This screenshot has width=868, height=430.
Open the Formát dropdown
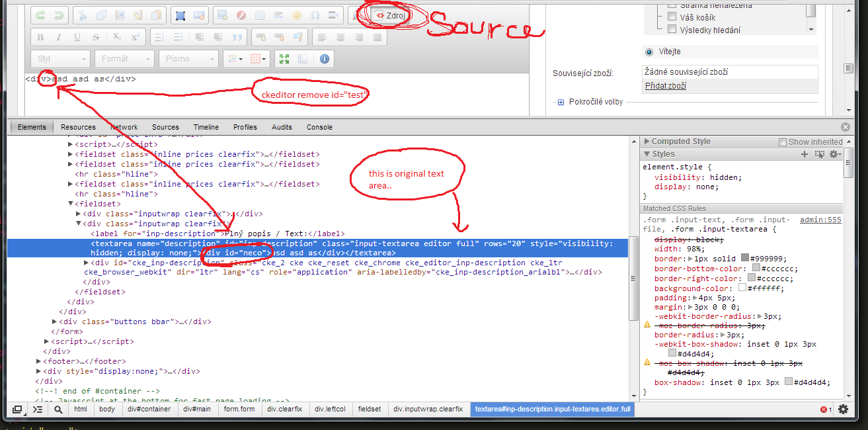click(124, 59)
